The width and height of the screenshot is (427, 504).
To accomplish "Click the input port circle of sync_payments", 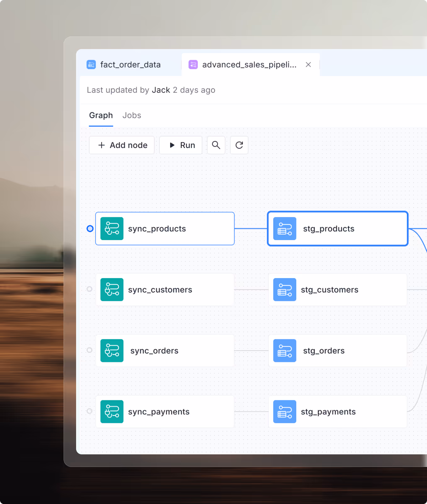I will pyautogui.click(x=90, y=411).
